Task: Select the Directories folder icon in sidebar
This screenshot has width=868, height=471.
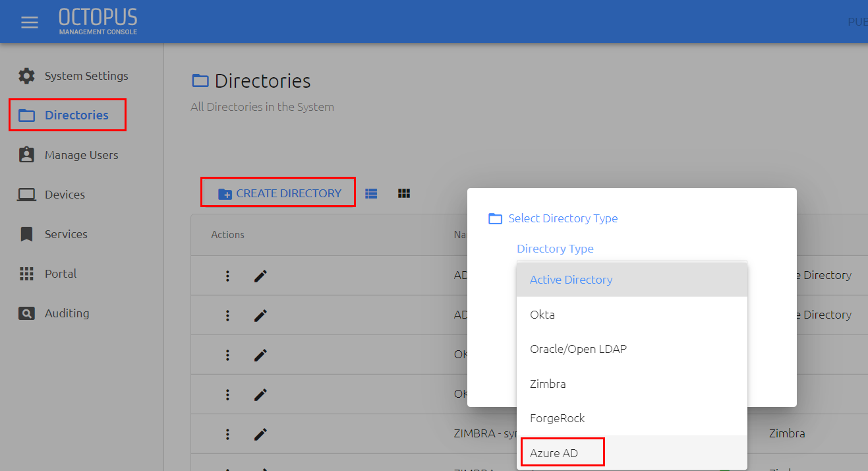Action: (26, 115)
